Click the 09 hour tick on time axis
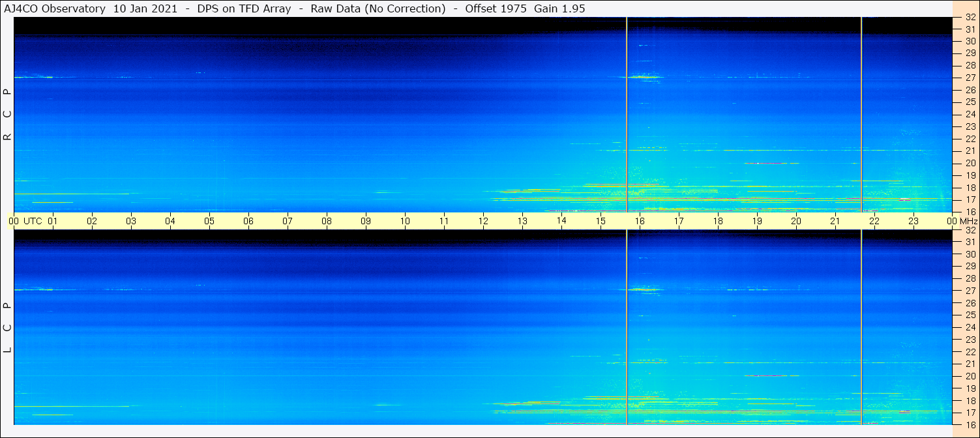This screenshot has height=438, width=980. tap(366, 221)
